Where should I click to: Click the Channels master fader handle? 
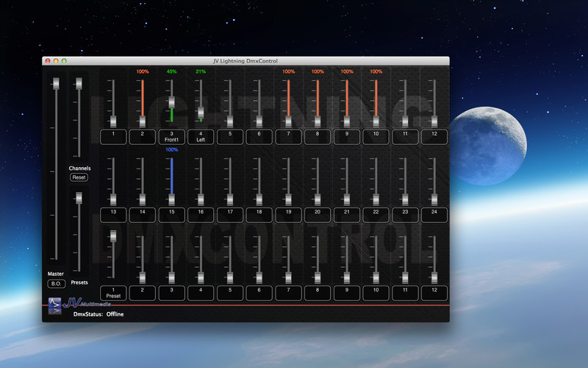coord(79,83)
